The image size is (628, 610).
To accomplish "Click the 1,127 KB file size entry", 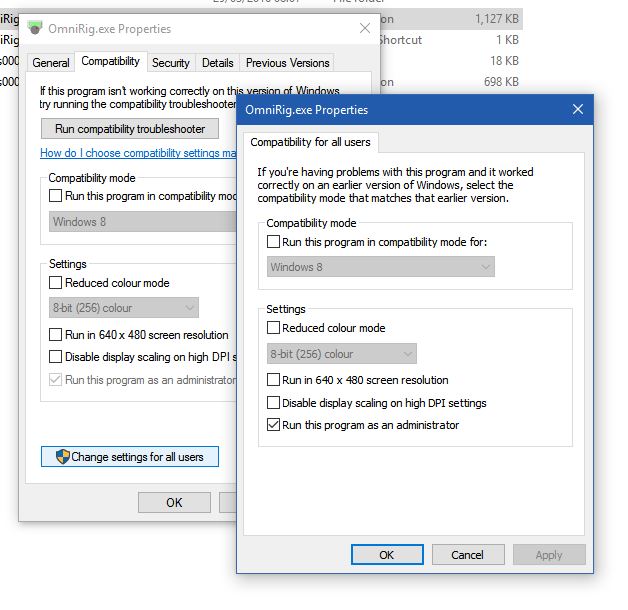I will [497, 19].
